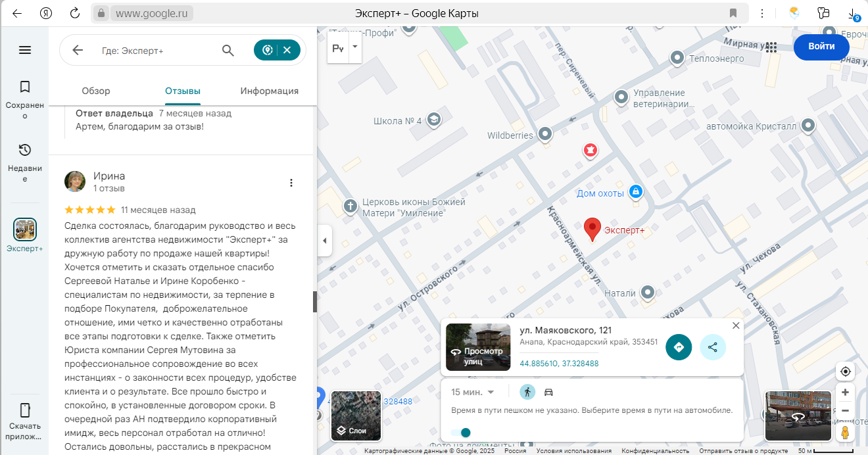Open the Слои layers thumbnail

tap(356, 416)
